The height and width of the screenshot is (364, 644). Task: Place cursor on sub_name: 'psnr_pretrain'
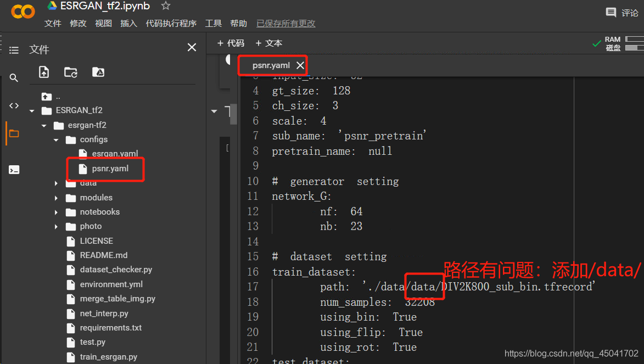(x=349, y=136)
